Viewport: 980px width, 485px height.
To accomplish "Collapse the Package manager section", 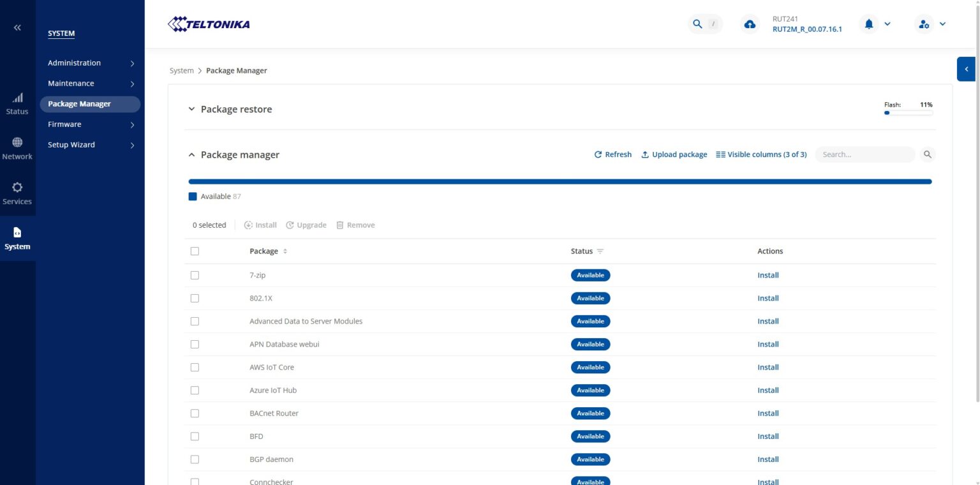I will coord(191,154).
